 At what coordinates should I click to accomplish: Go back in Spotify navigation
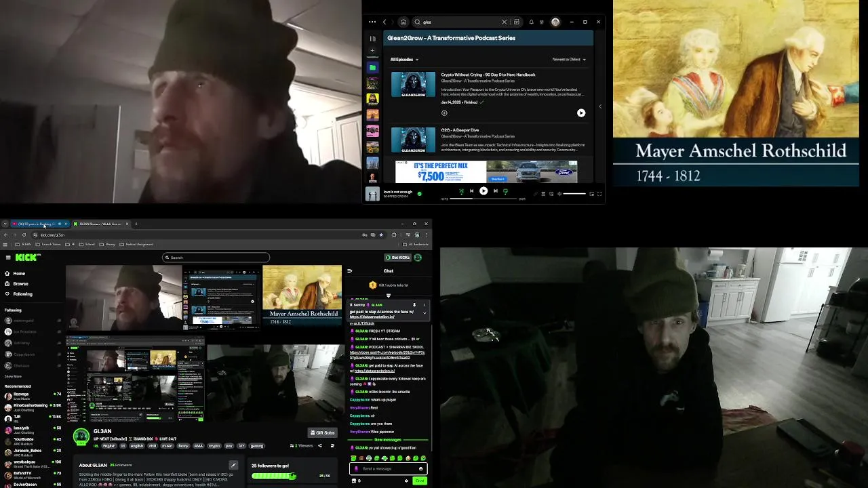tap(384, 22)
